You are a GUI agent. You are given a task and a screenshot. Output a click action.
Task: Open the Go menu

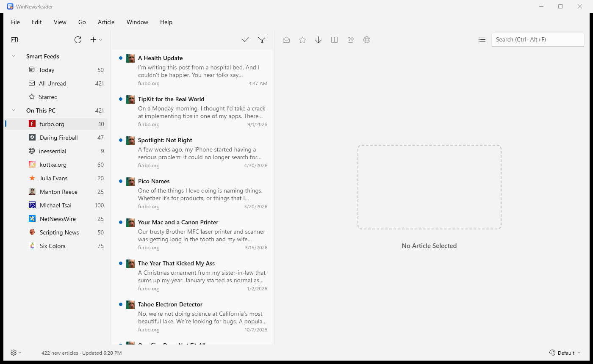[82, 22]
